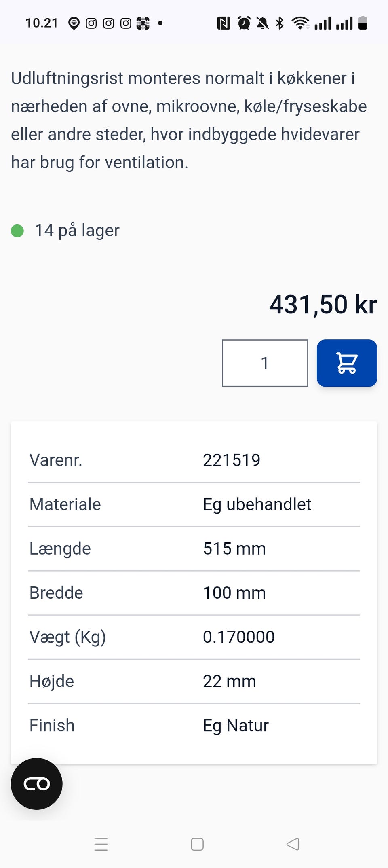
Task: Focus the quantity input field showing 1
Action: pyautogui.click(x=265, y=363)
